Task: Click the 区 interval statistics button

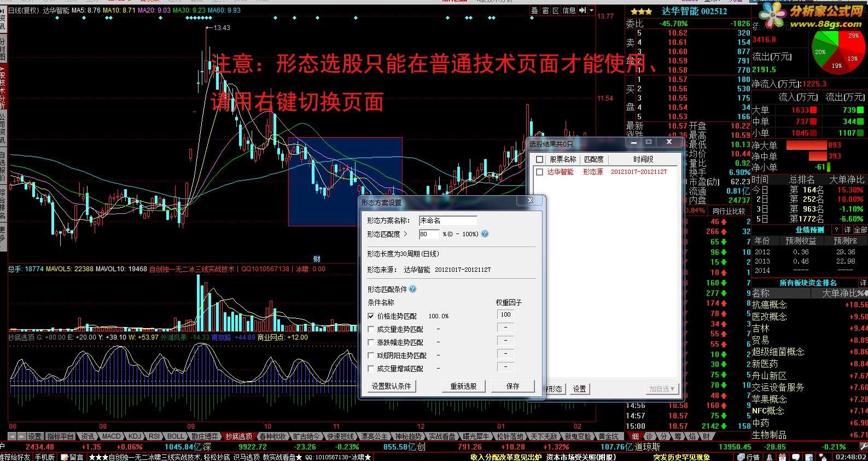Action: point(556,10)
